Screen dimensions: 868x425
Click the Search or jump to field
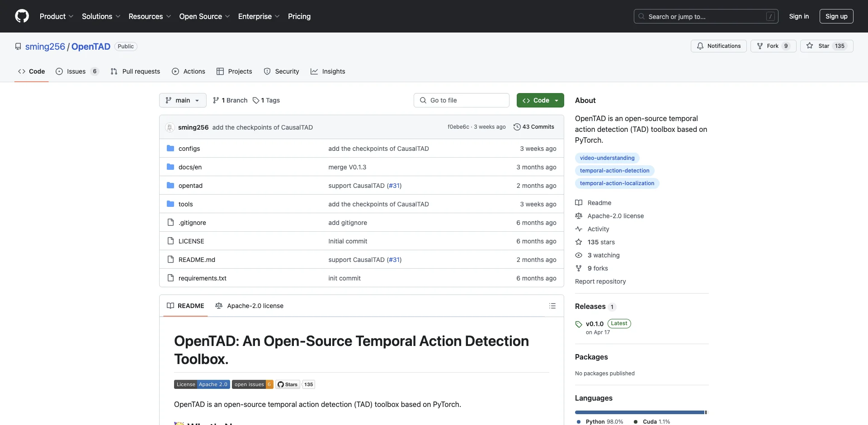(x=706, y=16)
